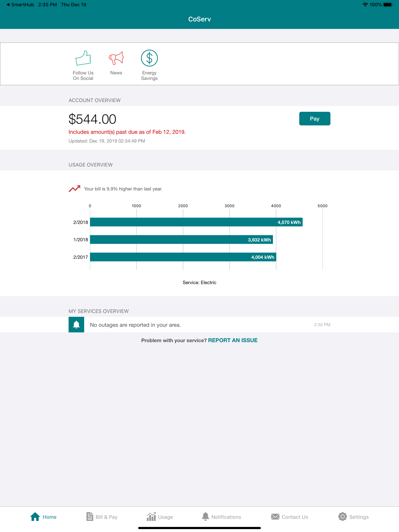Switch to the Bill & Pay tab
The height and width of the screenshot is (532, 399).
click(102, 517)
